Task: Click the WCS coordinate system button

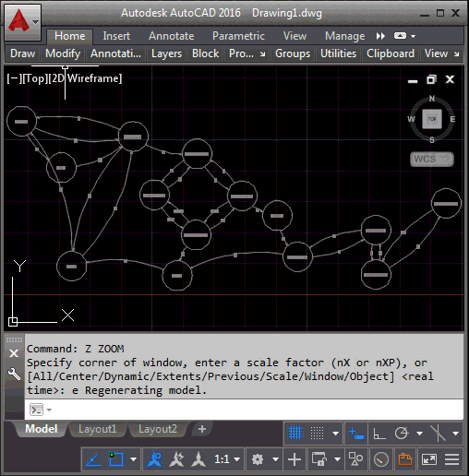Action: pyautogui.click(x=432, y=159)
